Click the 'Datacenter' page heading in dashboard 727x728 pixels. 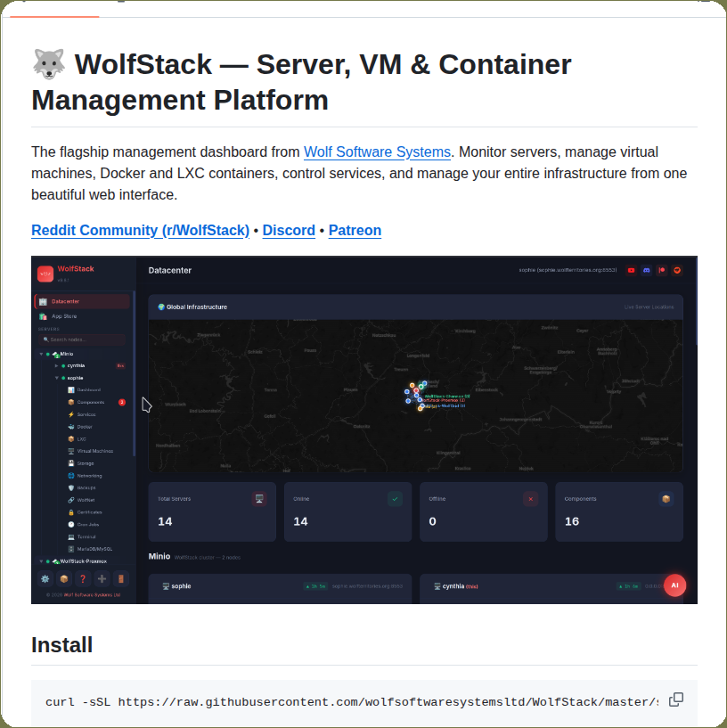tap(170, 270)
